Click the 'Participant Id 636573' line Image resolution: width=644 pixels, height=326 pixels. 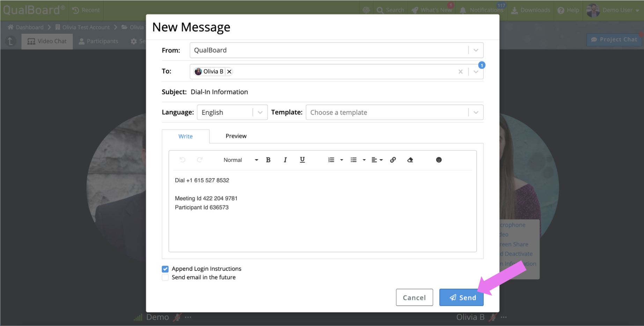(x=202, y=208)
